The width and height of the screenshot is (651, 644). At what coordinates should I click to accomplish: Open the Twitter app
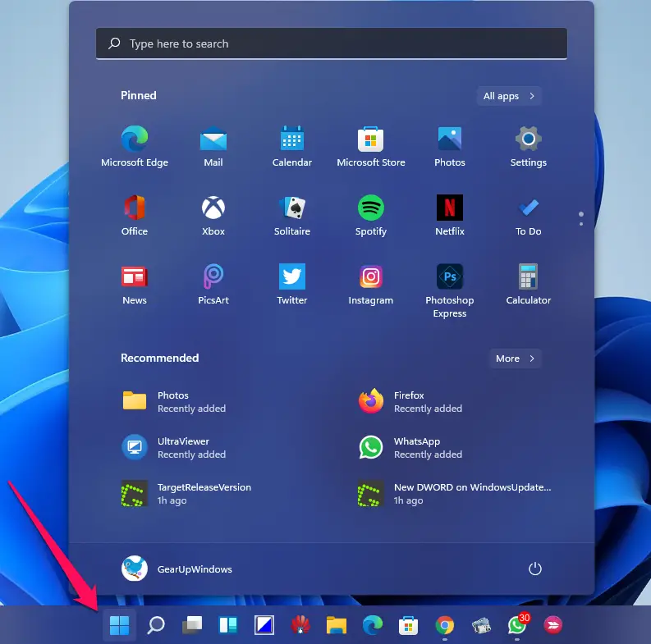click(x=292, y=284)
